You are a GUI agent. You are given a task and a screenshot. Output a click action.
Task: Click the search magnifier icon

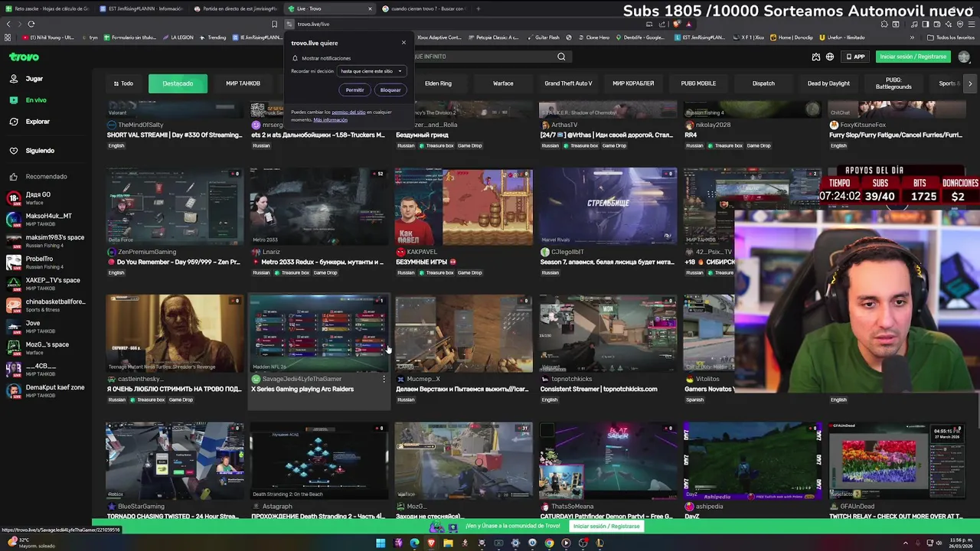point(561,57)
